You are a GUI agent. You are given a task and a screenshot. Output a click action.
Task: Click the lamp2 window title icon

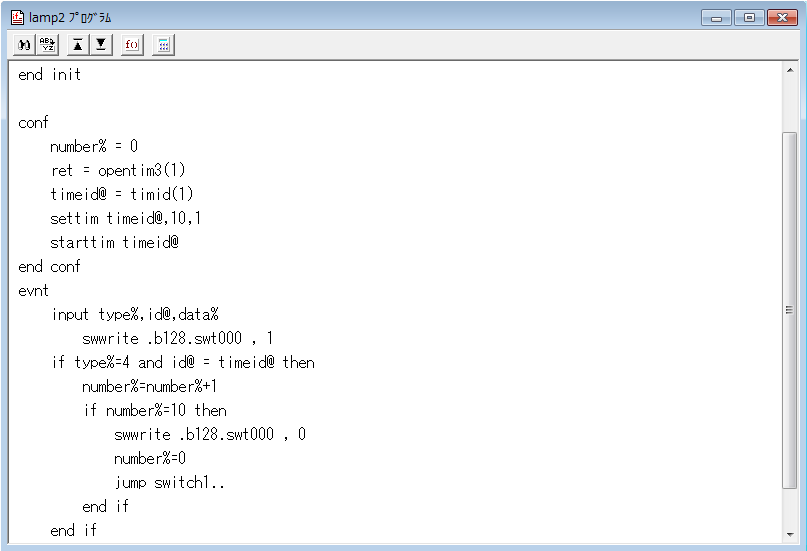tap(17, 17)
